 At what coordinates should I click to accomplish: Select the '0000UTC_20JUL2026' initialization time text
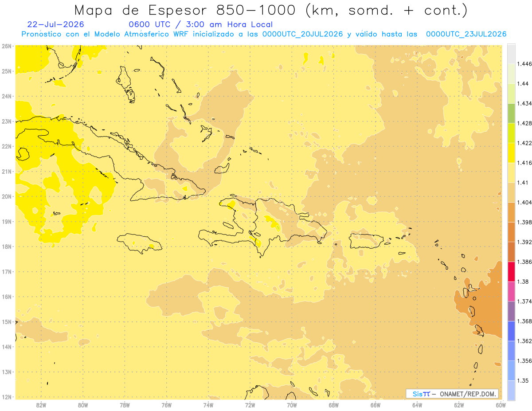tap(302, 34)
